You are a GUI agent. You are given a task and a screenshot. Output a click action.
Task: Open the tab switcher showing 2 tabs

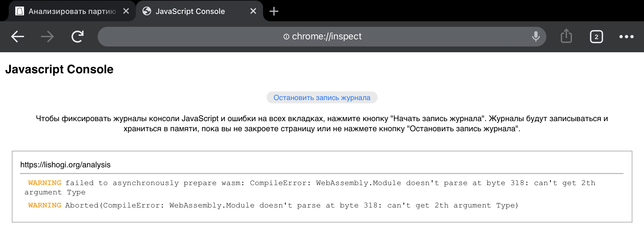click(596, 37)
